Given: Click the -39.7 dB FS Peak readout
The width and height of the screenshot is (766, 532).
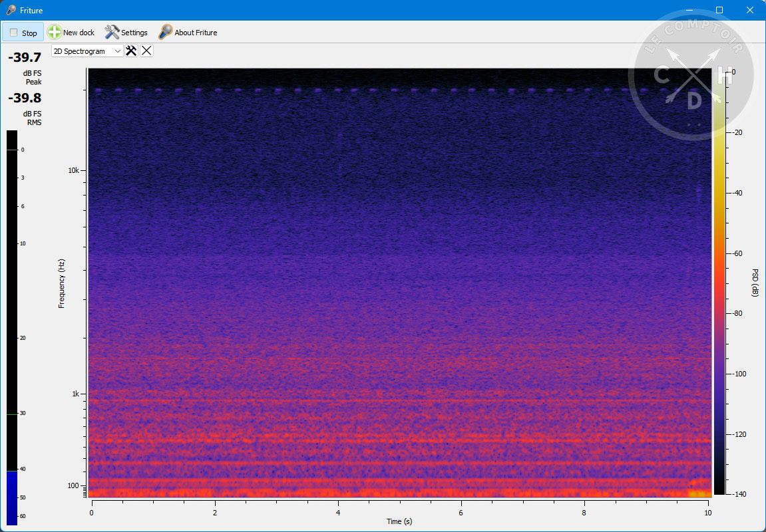Looking at the screenshot, I should click(25, 58).
